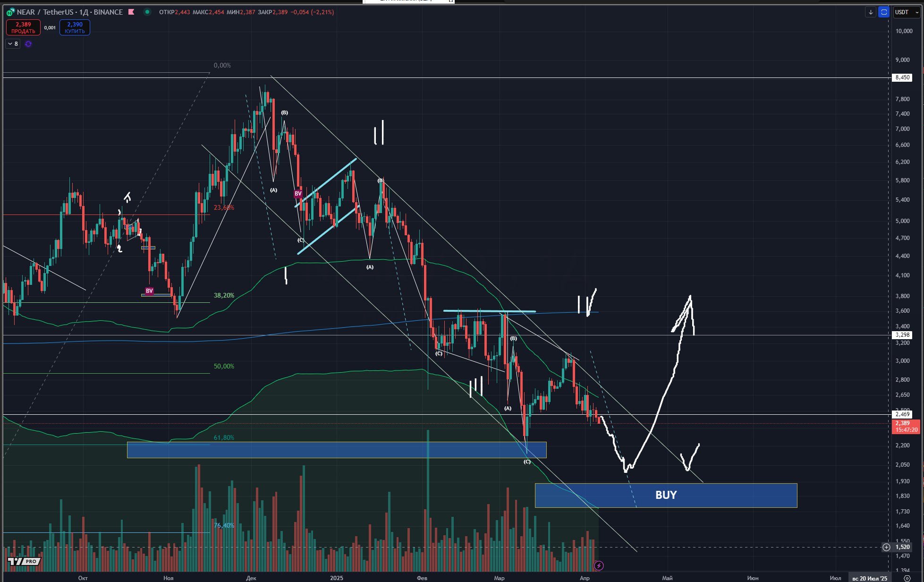Viewport: 924px width, 582px height.
Task: Click the 23,60% Fibonacci level label
Action: pos(224,207)
